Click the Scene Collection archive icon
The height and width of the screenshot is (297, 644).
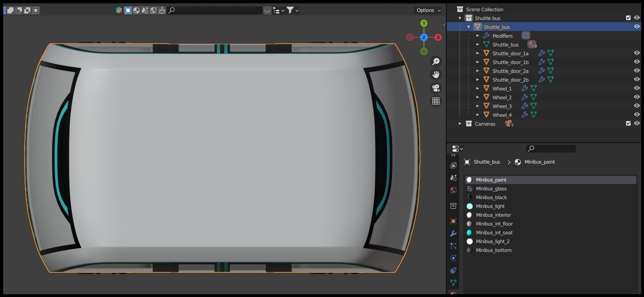460,9
